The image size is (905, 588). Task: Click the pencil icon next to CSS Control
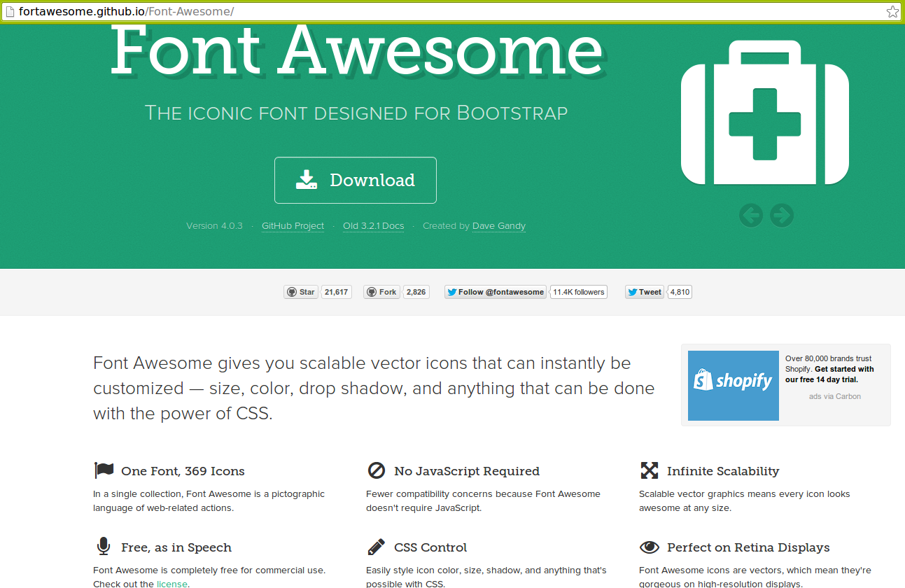pos(375,547)
